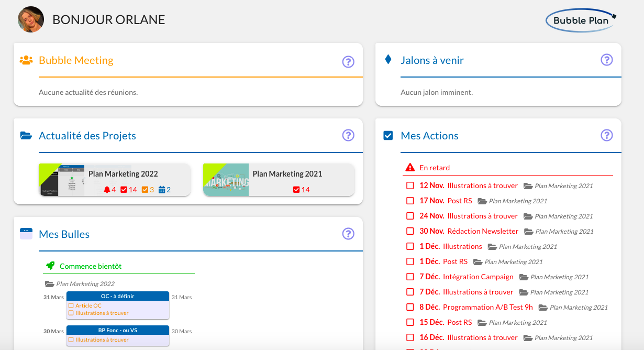
Task: Open the Plan Marketing 2022 link under Commence bientôt
Action: (85, 284)
